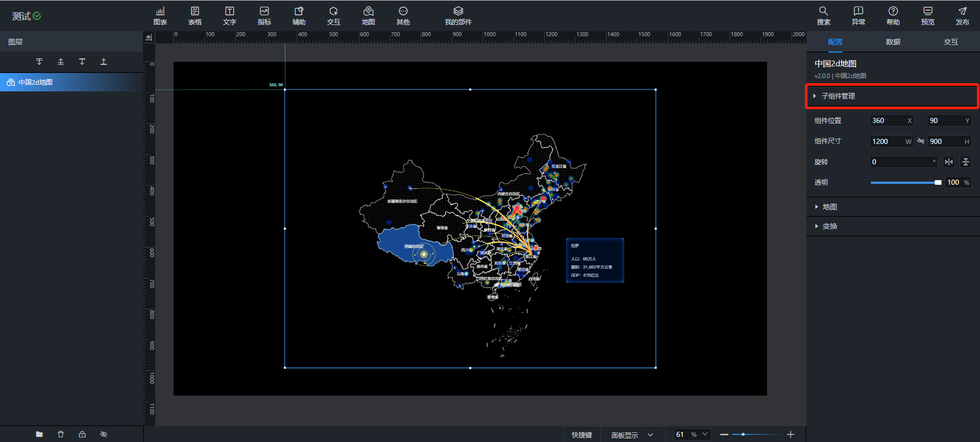Open the 面板显示 dropdown
The image size is (980, 442).
click(x=632, y=435)
